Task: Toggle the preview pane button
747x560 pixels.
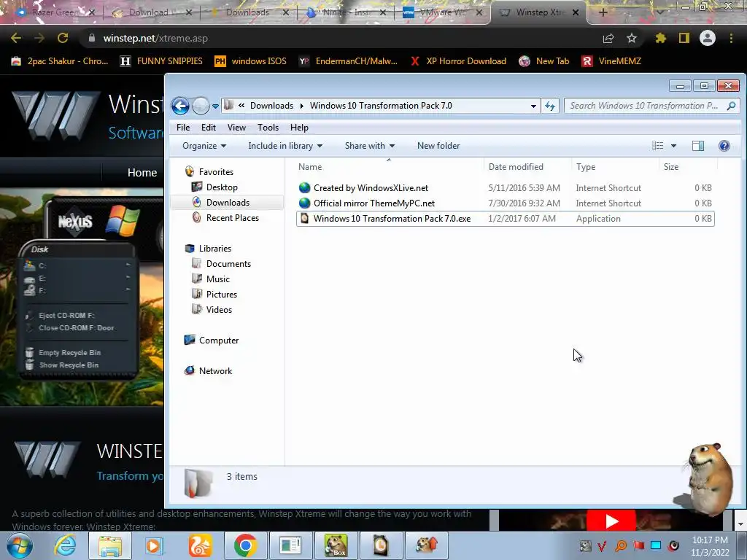Action: [x=698, y=146]
